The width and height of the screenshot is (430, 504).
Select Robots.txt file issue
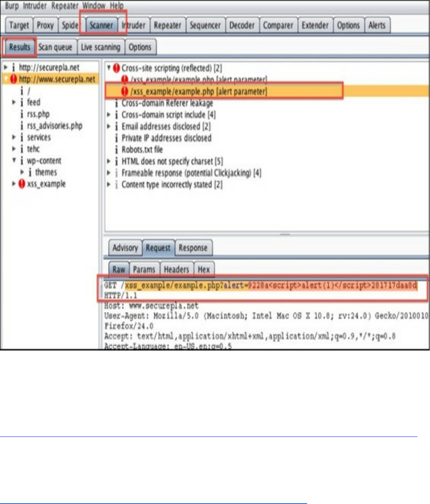142,150
